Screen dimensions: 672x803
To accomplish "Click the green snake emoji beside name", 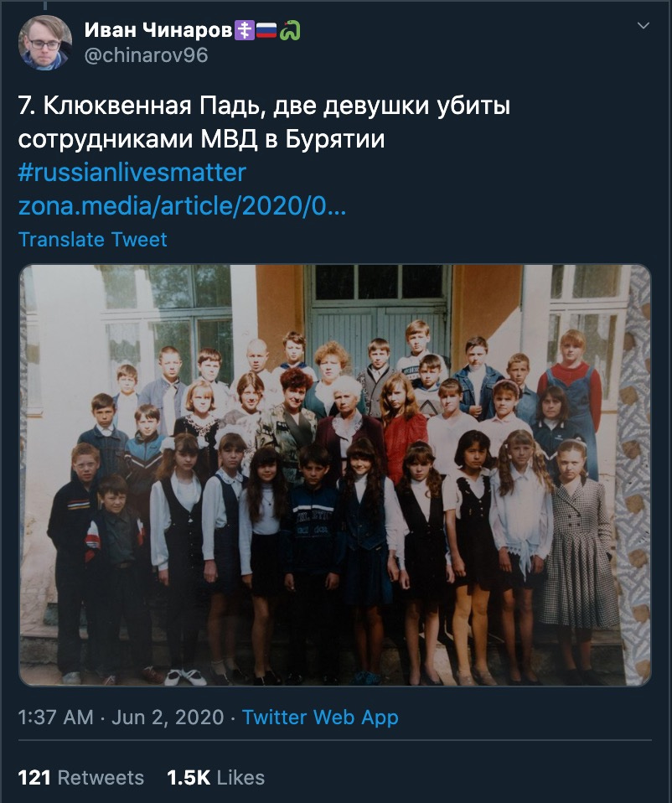I will click(x=290, y=30).
